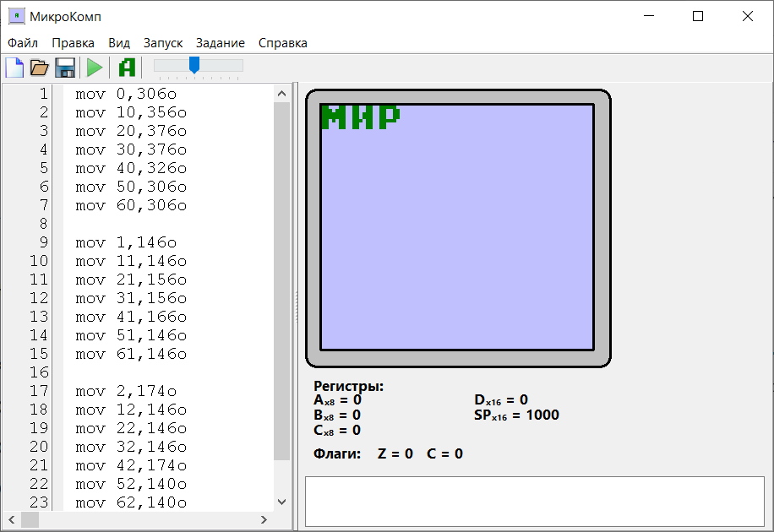
Task: Open the Запуск menu
Action: coord(163,43)
